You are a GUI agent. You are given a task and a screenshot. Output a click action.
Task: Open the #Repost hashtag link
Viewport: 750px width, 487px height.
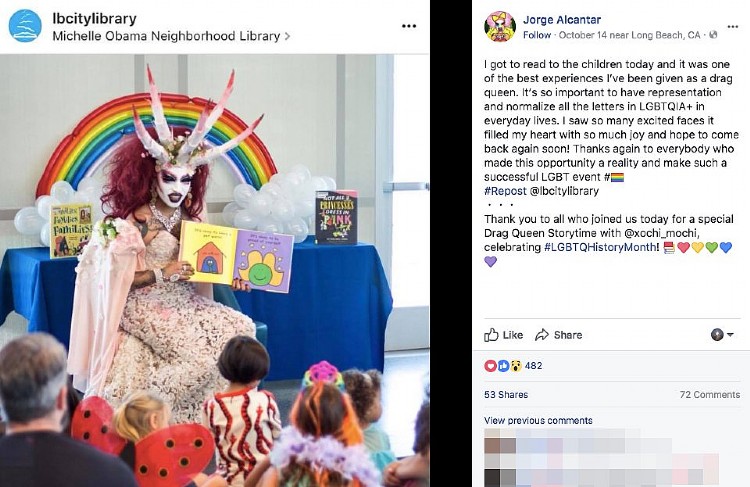[505, 191]
